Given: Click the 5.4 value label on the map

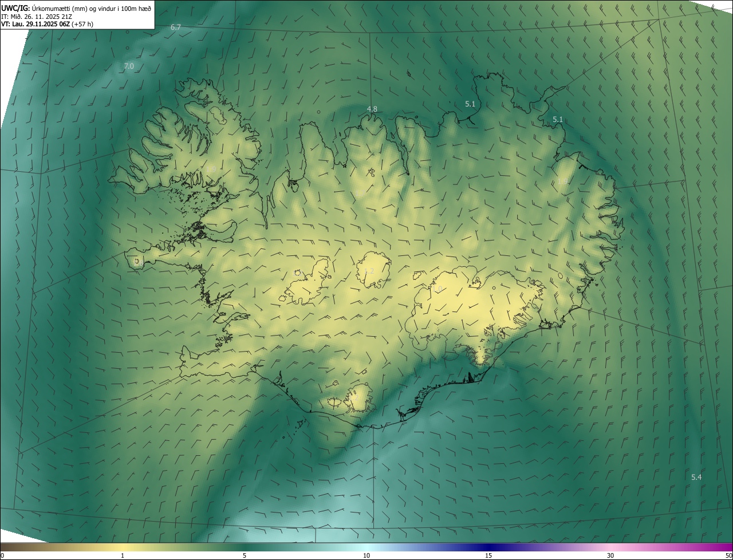Looking at the screenshot, I should click(696, 477).
